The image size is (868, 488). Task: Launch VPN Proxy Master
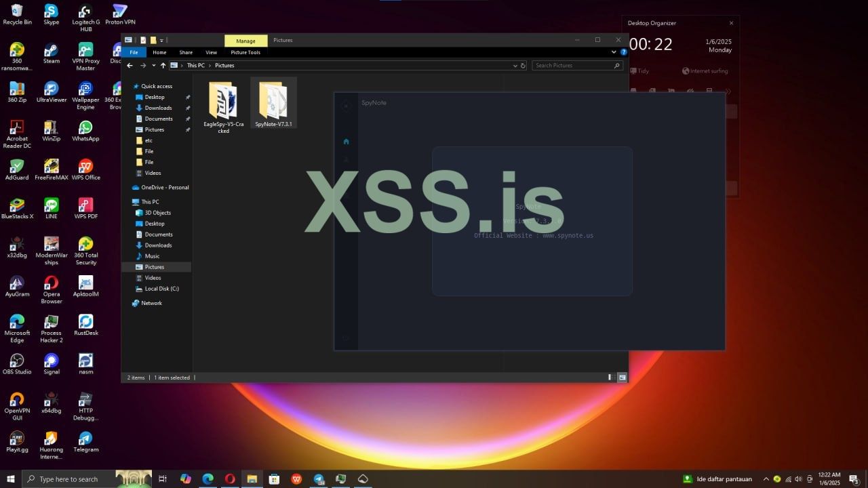pos(85,57)
